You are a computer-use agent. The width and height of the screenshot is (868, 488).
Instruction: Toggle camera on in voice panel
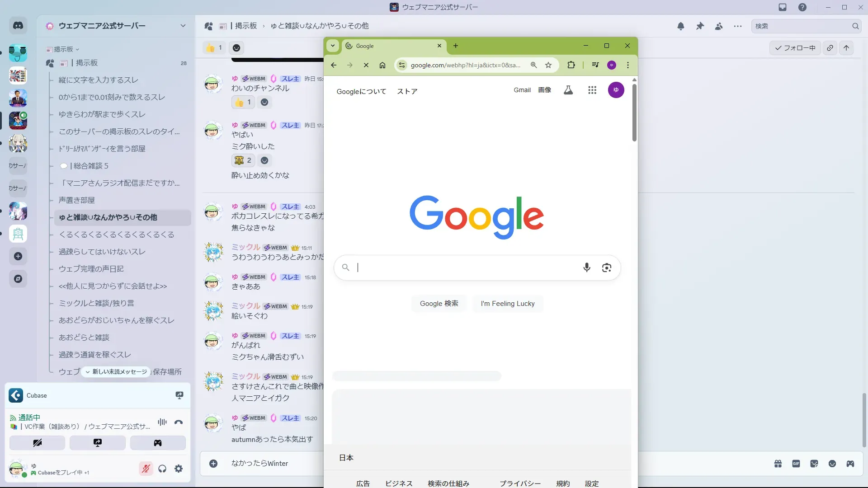tap(38, 443)
